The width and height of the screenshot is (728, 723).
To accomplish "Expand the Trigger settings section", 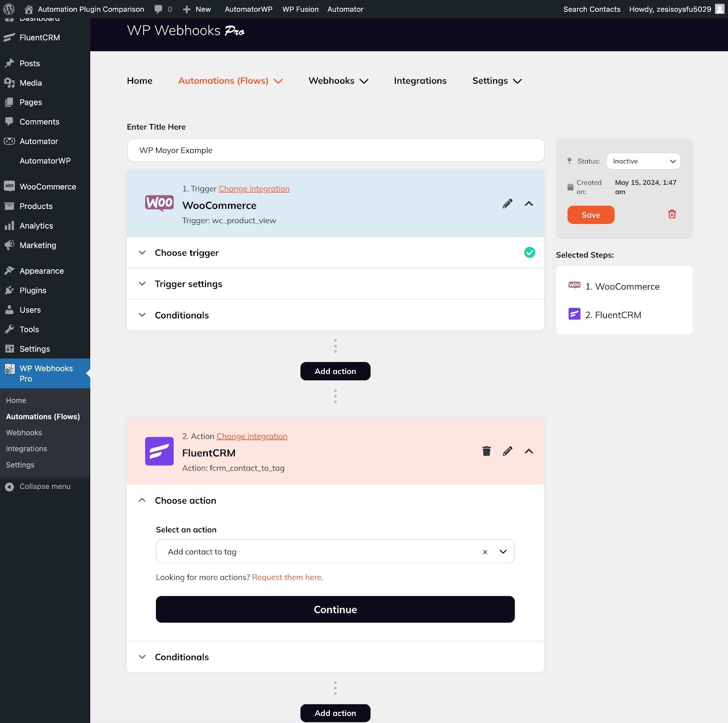I will (335, 284).
